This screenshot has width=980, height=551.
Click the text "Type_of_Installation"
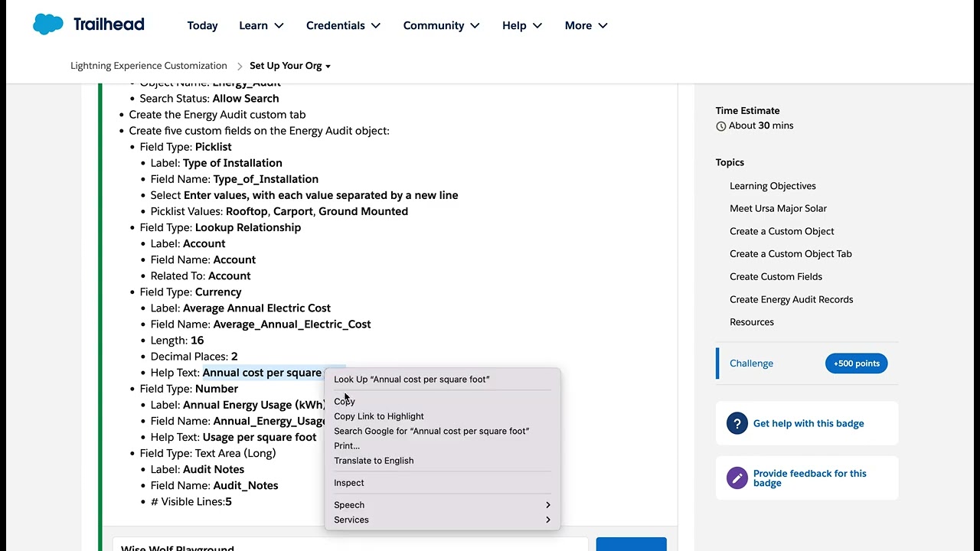[266, 179]
